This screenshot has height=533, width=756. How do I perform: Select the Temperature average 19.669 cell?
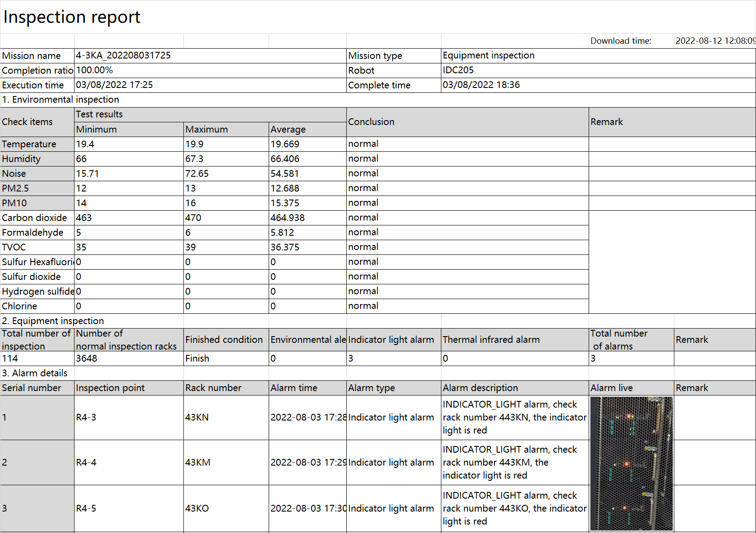(x=285, y=144)
